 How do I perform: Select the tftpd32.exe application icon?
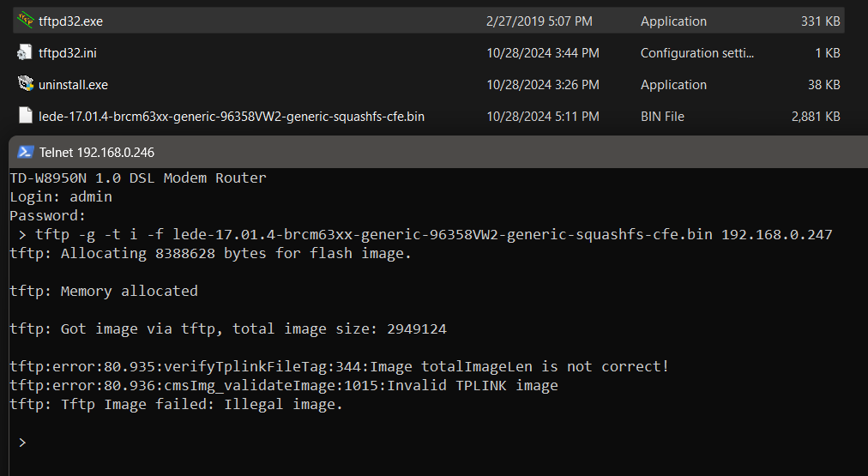[x=25, y=21]
